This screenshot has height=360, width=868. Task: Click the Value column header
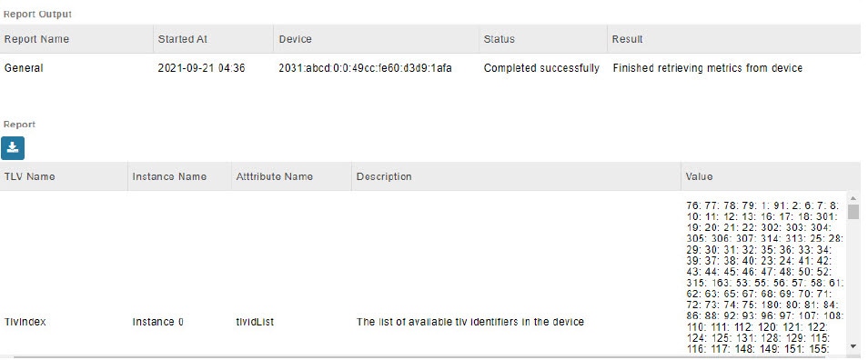coord(699,176)
